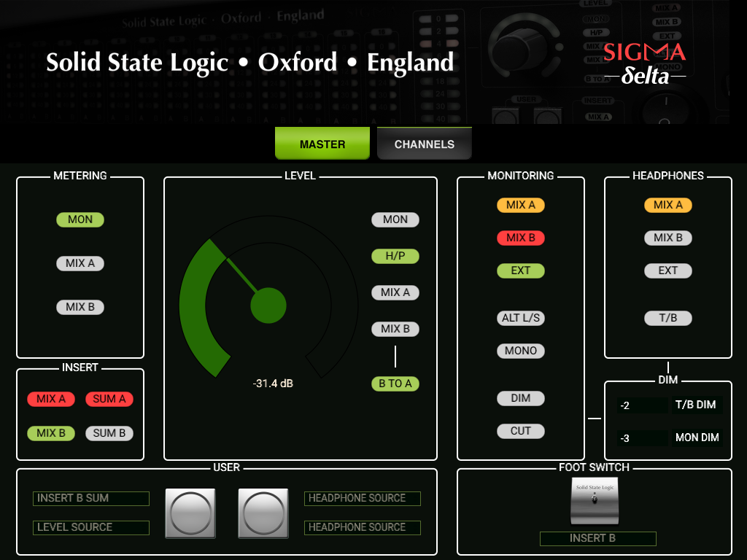The height and width of the screenshot is (560, 747).
Task: Select MIX A in Level panel
Action: [395, 292]
